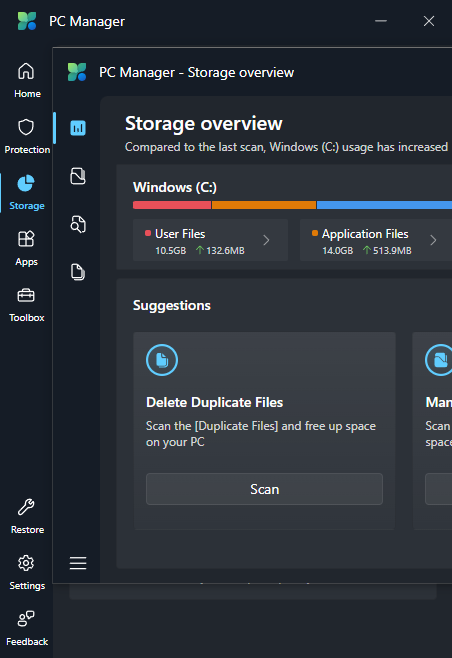
Task: Click the Storage overview window logo
Action: tap(77, 72)
